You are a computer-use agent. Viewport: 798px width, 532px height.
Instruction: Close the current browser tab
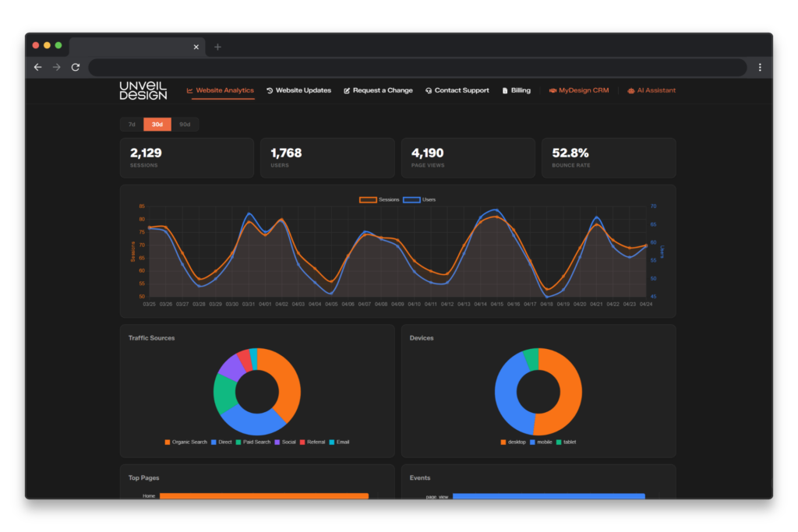click(x=196, y=47)
